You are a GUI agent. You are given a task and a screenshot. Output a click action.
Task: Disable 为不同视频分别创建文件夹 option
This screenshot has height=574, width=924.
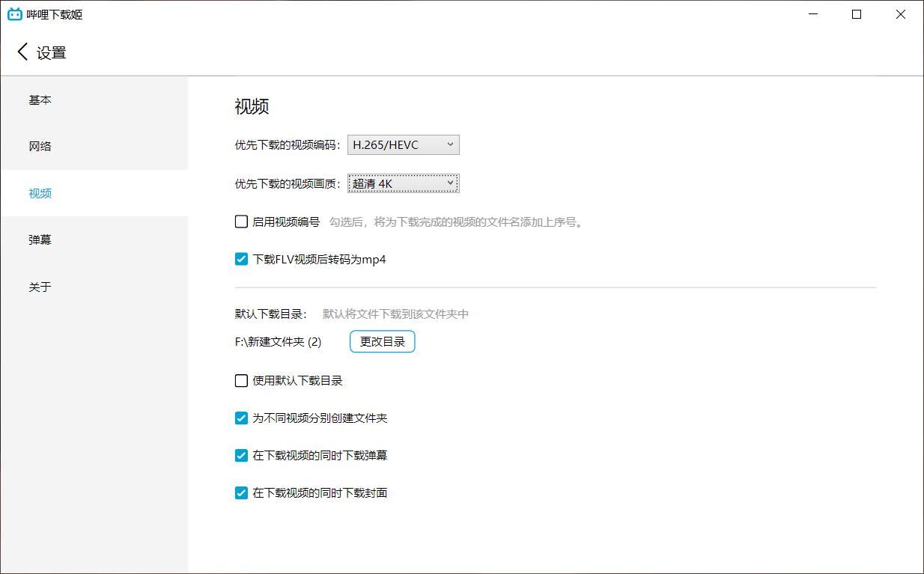coord(241,418)
